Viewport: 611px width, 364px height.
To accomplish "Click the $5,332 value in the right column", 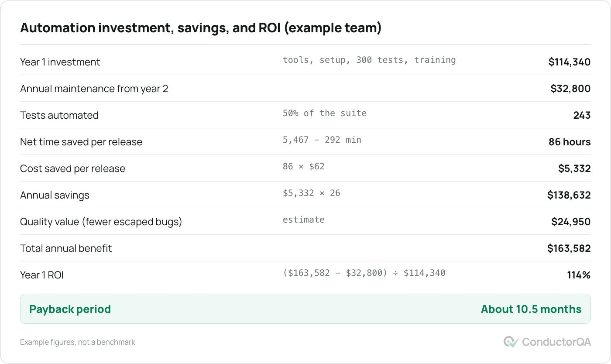I will click(574, 168).
